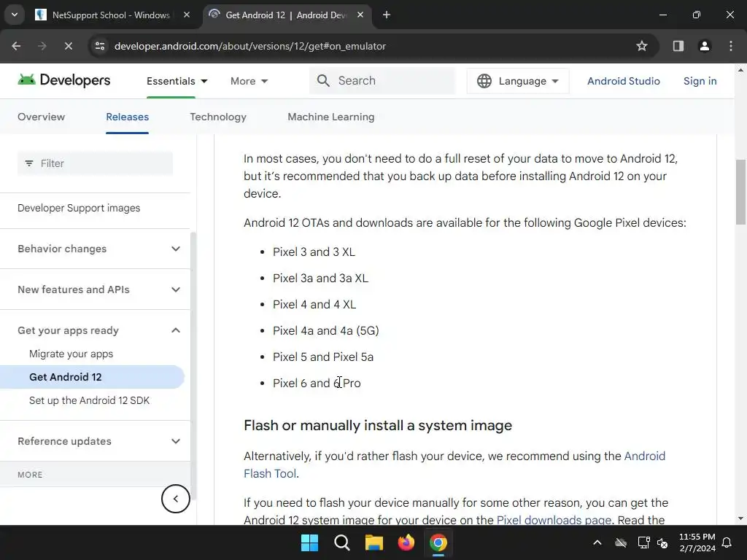Viewport: 747px width, 560px height.
Task: Click the page vertical scrollbar thumb
Action: [x=740, y=192]
